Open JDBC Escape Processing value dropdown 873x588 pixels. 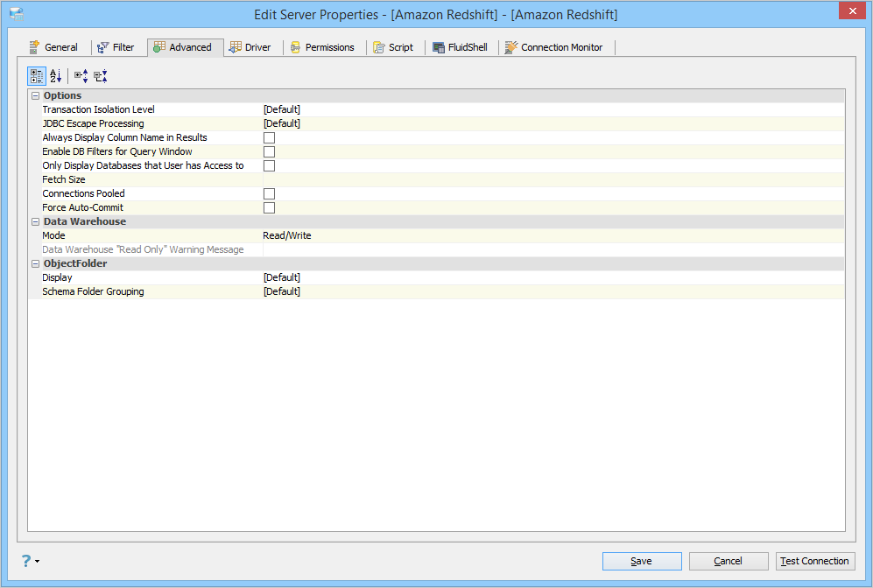[553, 123]
